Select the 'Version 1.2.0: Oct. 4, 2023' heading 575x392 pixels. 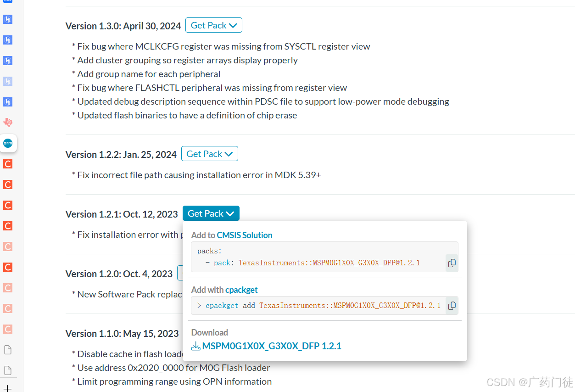pyautogui.click(x=119, y=274)
